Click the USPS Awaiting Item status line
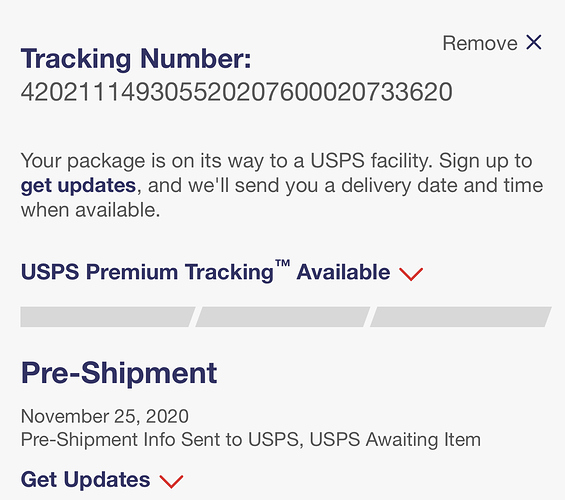The image size is (565, 500). (251, 439)
